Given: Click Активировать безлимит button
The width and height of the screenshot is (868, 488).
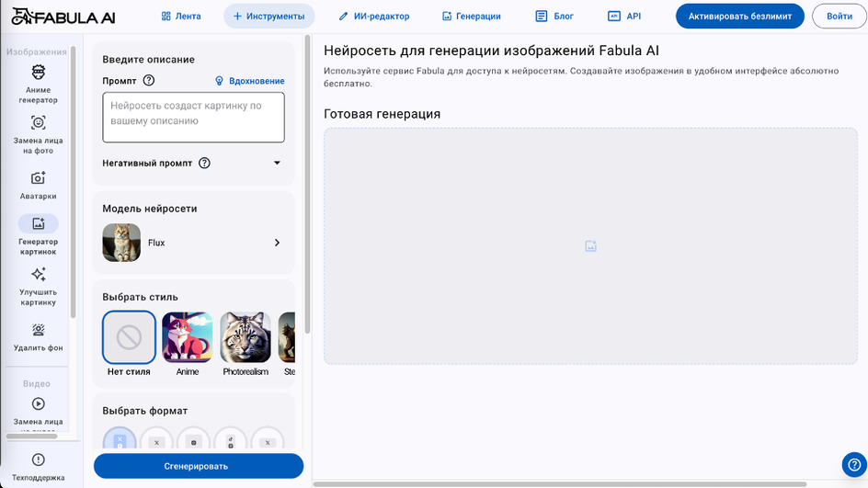Looking at the screenshot, I should 739,16.
